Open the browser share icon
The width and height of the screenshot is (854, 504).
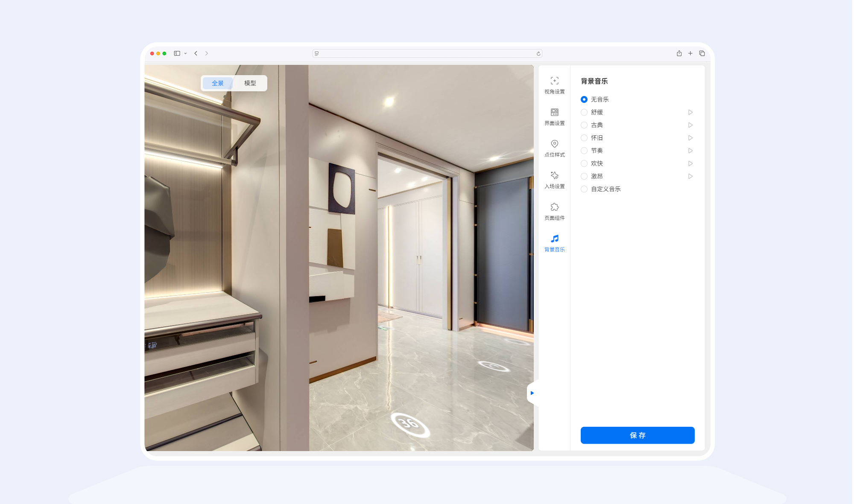click(679, 53)
